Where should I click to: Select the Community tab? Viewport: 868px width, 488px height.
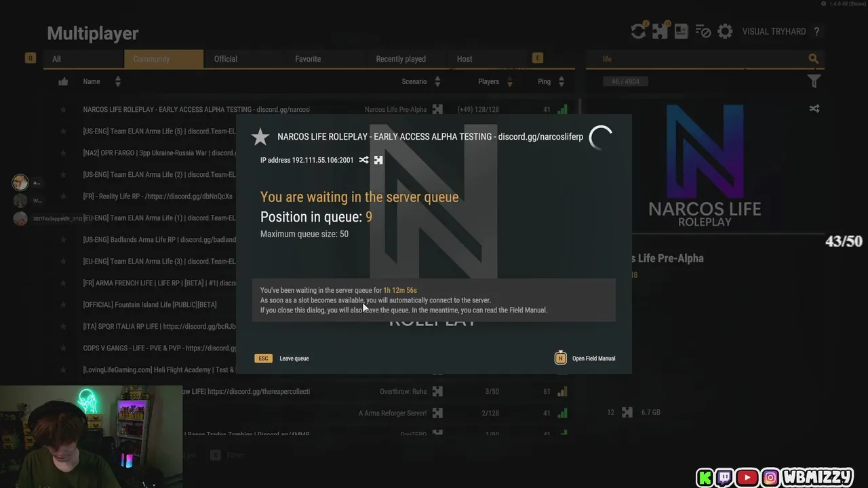[x=163, y=59]
